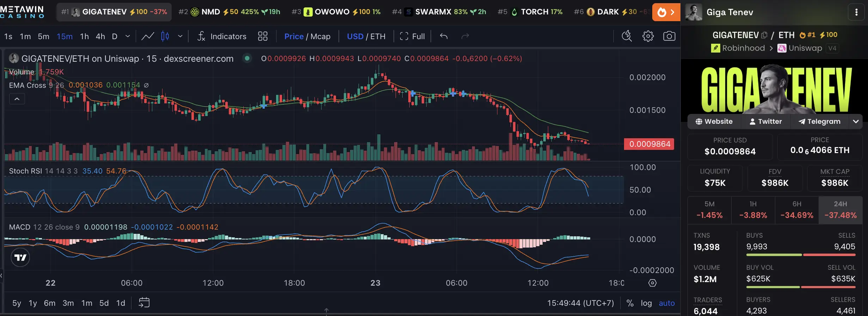Open trending token #3 OWOWO
The image size is (868, 316).
[x=336, y=12]
